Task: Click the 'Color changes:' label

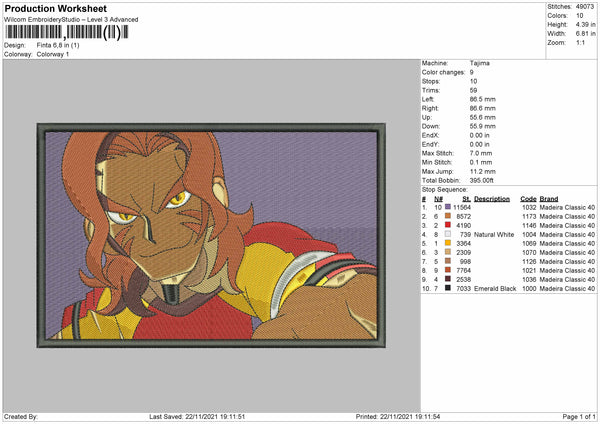Action: point(443,72)
